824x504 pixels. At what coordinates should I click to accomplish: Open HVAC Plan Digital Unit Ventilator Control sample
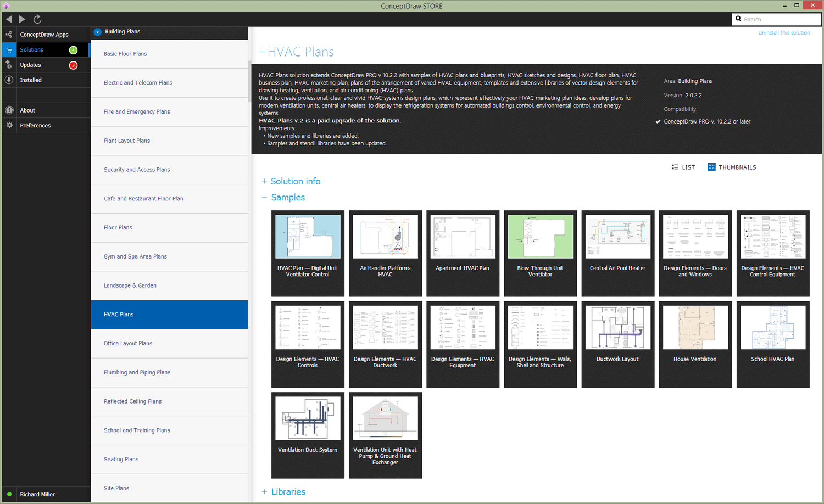coord(308,254)
